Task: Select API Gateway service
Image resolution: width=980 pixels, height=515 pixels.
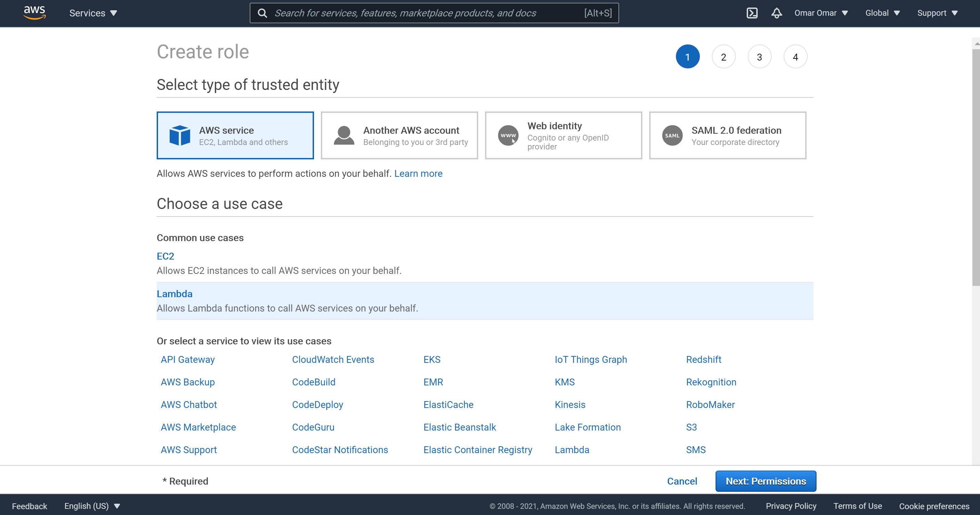Action: pos(187,359)
